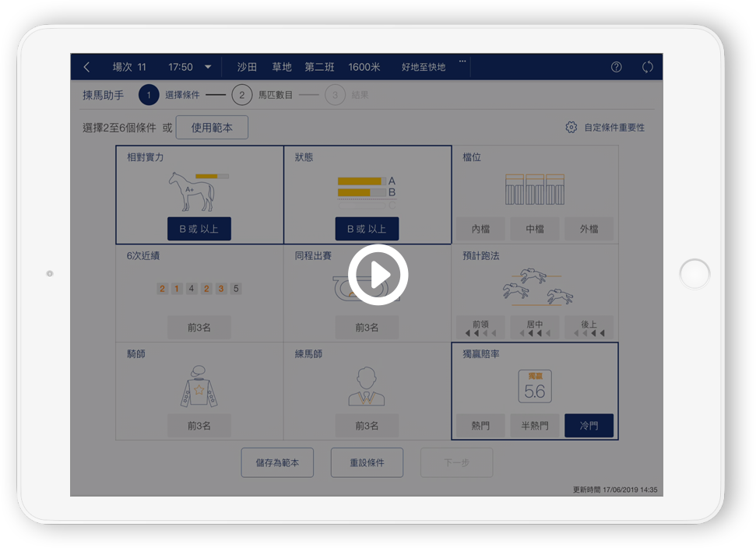The image size is (756, 548).
Task: Enable 內檔 in the 檔位 card
Action: point(480,229)
